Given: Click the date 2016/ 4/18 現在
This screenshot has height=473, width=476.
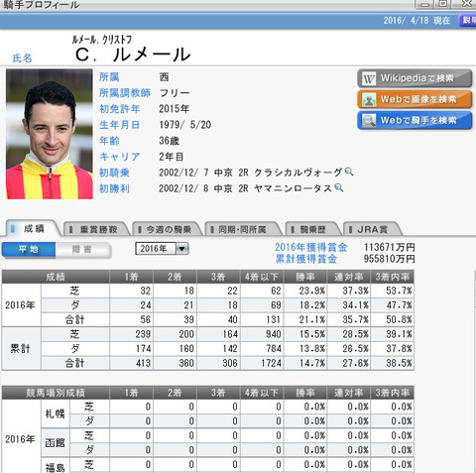Looking at the screenshot, I should tap(416, 21).
